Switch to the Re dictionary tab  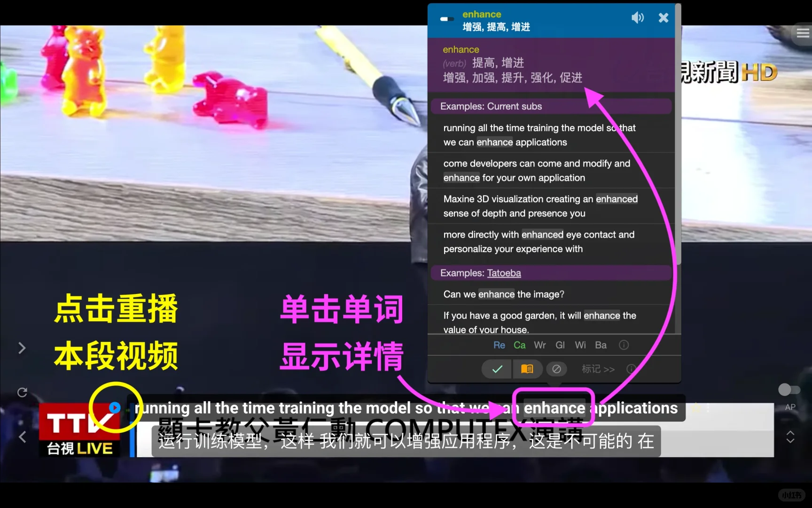(499, 345)
